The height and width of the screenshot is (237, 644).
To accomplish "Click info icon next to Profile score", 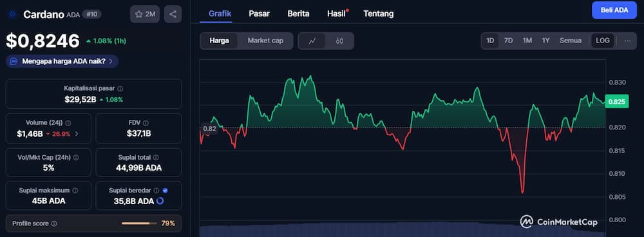I will point(54,224).
